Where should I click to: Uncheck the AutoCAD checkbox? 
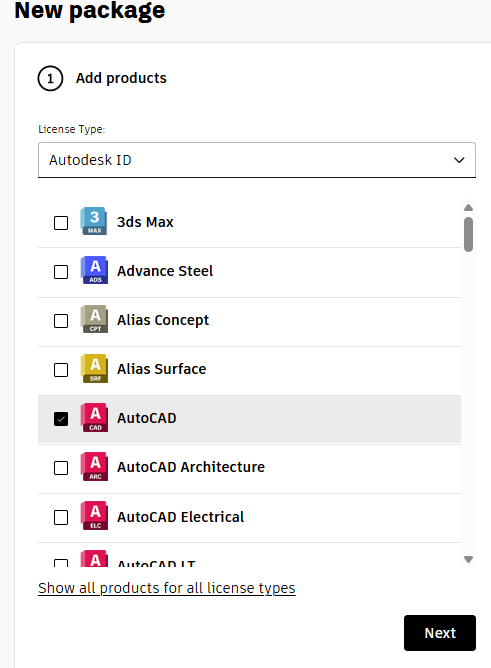coord(61,419)
